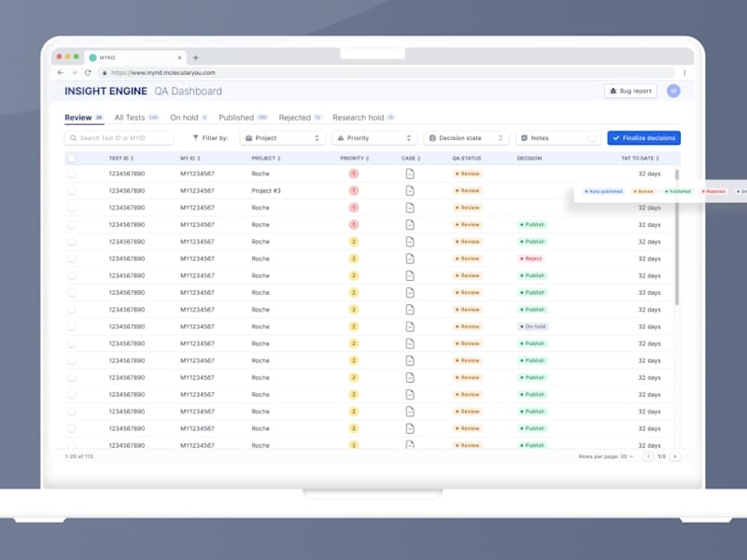Open the case document icon in the Project #3 row
747x560 pixels.
pos(410,190)
